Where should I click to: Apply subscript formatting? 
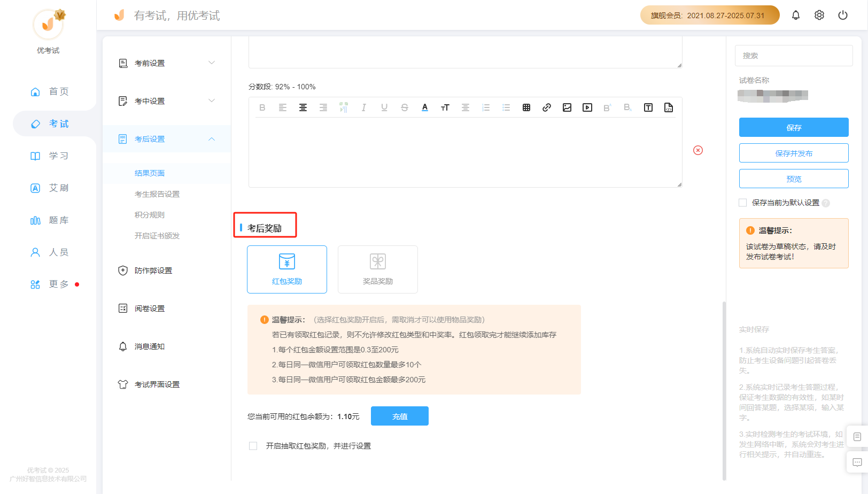click(x=628, y=107)
